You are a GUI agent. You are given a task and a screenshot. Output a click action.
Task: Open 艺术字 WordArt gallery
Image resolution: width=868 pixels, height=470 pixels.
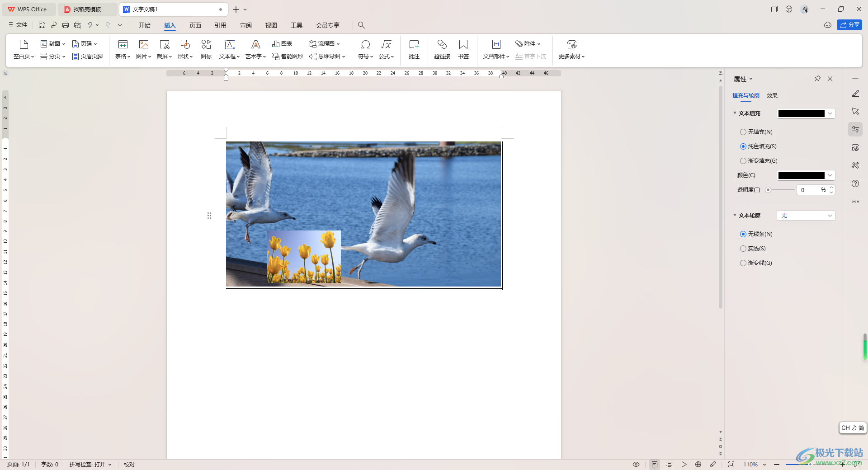point(255,49)
